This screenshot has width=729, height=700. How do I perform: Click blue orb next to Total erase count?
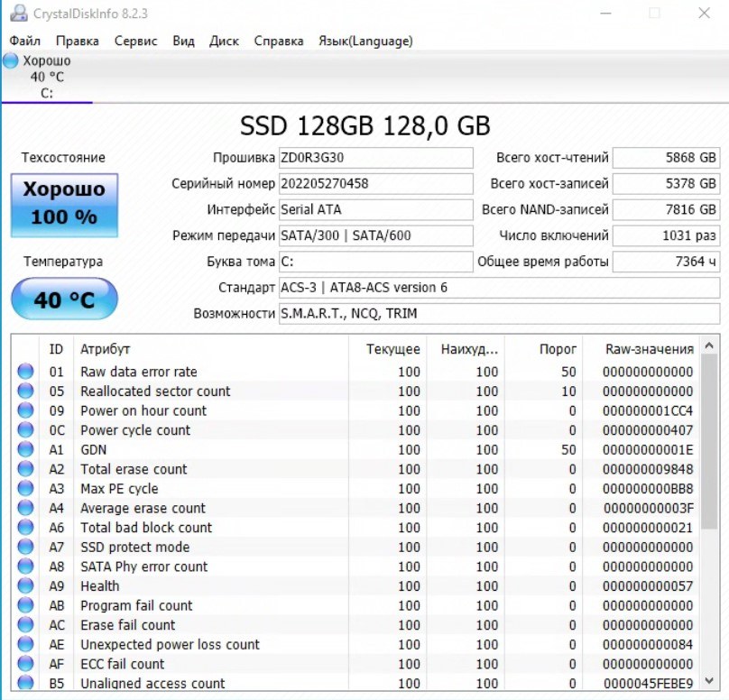(x=25, y=469)
